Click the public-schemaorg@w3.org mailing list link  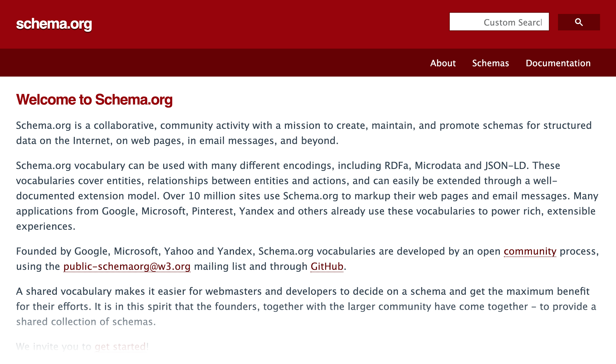127,267
